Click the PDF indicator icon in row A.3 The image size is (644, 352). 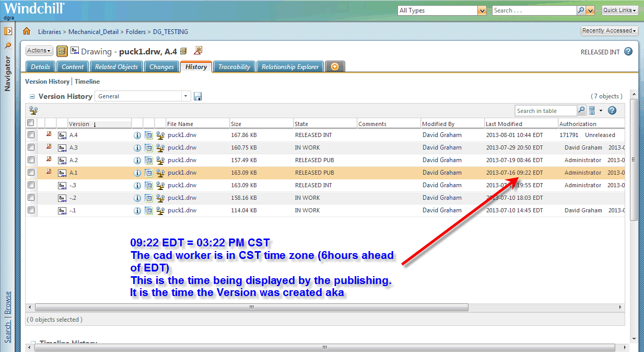[49, 146]
